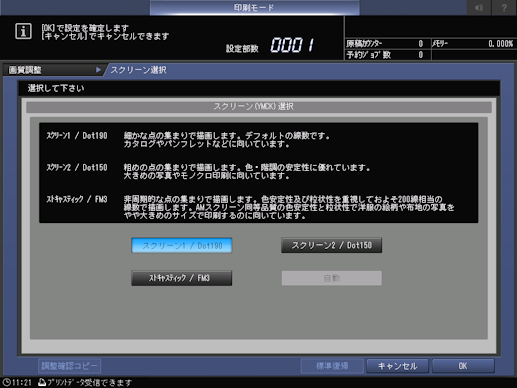Click the 11:21 time display
This screenshot has height=388, width=517.
pyautogui.click(x=22, y=382)
